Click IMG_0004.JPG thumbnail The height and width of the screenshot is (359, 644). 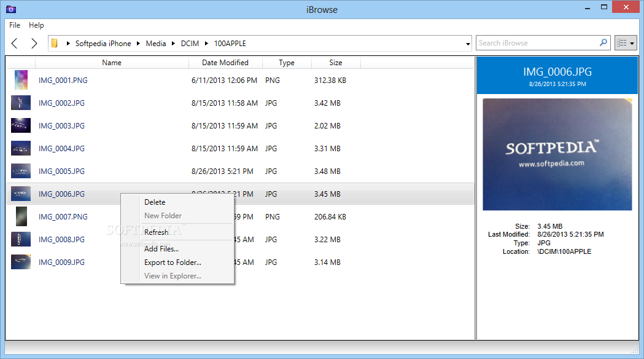click(21, 148)
